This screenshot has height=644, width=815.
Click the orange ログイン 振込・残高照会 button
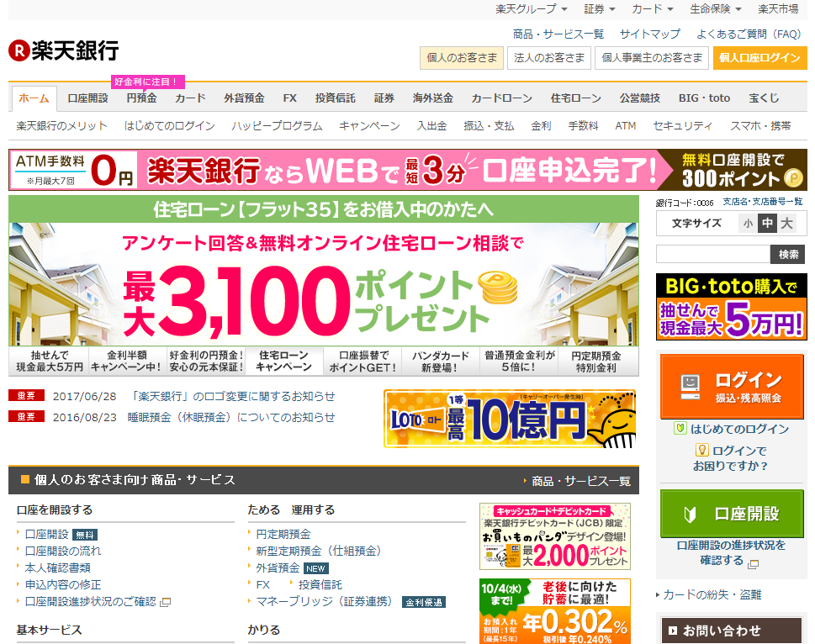[x=732, y=387]
